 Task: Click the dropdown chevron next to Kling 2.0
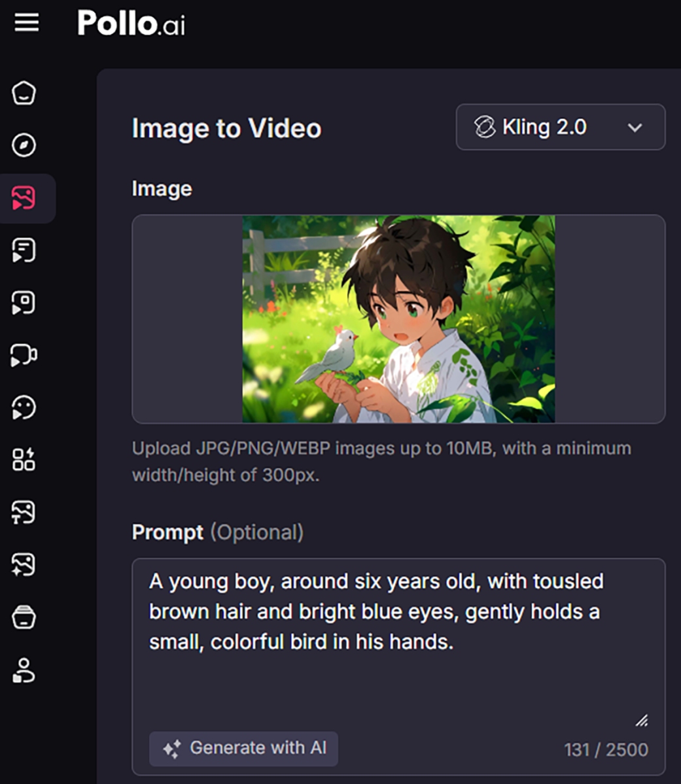[x=635, y=128]
